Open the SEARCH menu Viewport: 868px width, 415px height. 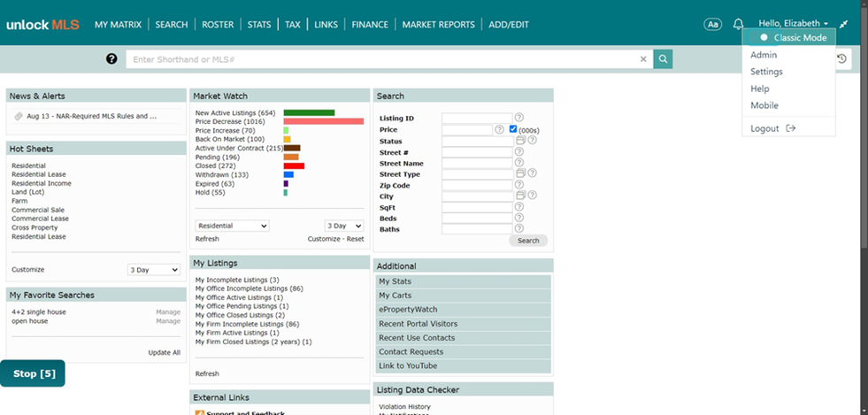point(172,25)
